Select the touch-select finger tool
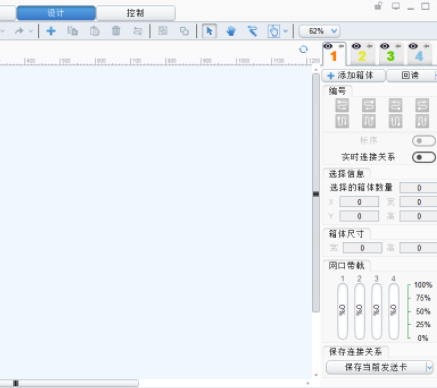The height and width of the screenshot is (388, 437). pos(274,31)
